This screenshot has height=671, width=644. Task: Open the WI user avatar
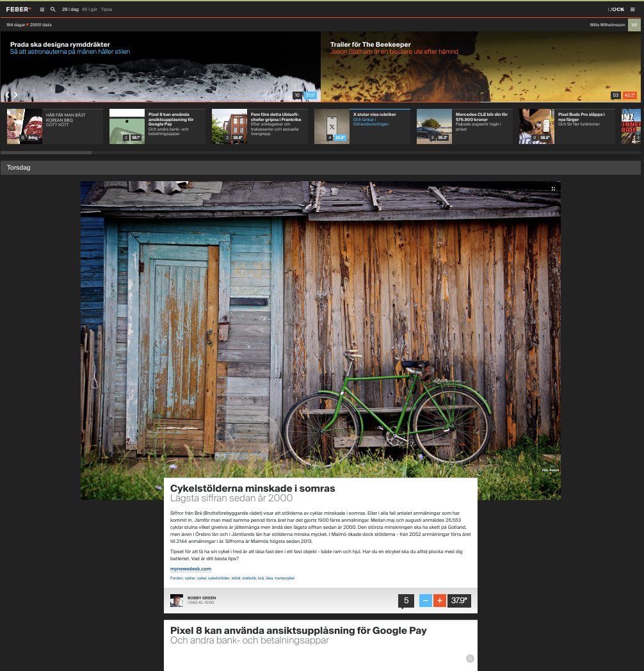[634, 25]
